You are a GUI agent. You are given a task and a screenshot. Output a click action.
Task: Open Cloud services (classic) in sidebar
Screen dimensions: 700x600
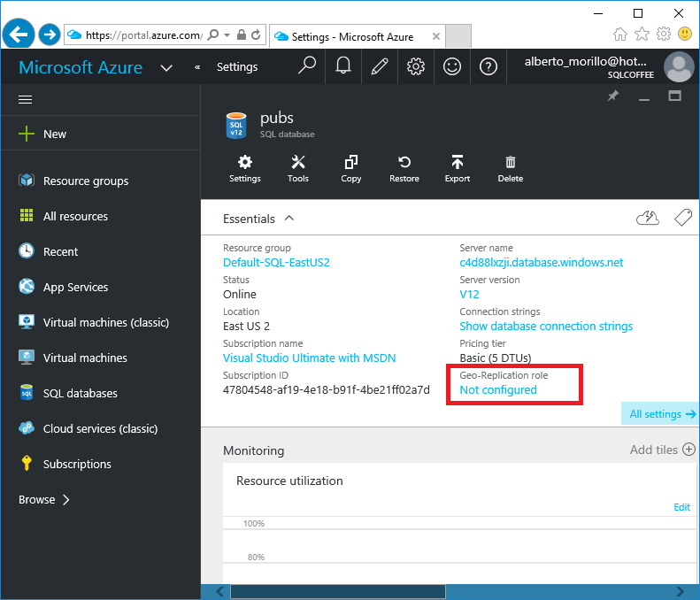point(101,428)
